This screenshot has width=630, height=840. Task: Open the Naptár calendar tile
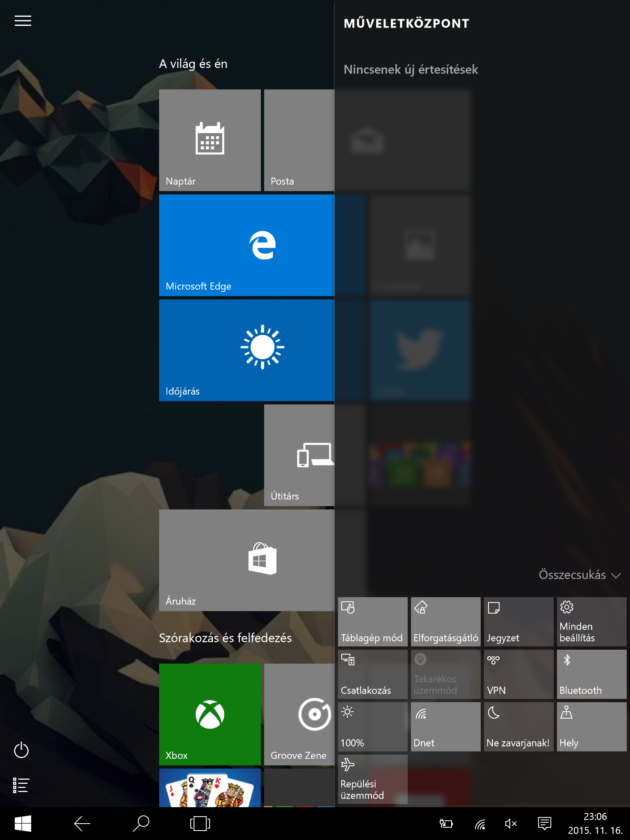(210, 140)
